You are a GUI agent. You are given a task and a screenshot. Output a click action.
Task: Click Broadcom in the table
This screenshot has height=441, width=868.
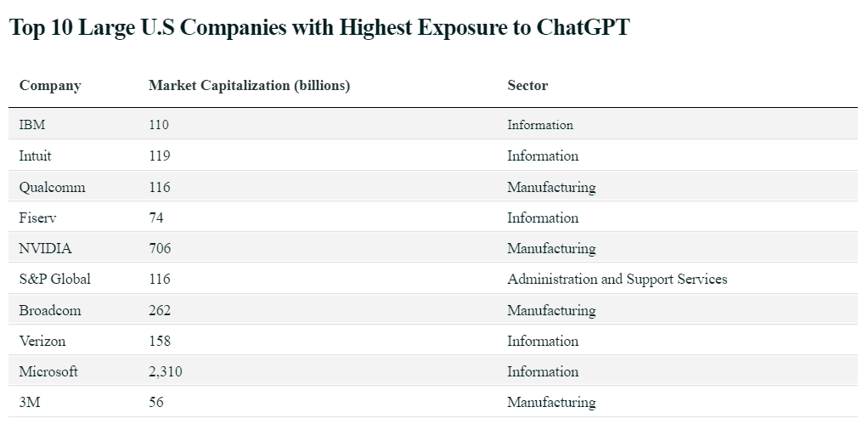(50, 311)
